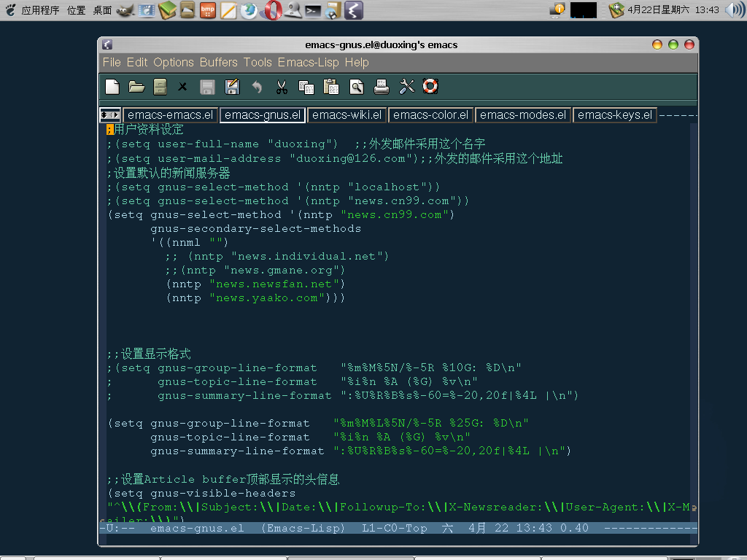Launch Opera from the top panel

click(273, 10)
